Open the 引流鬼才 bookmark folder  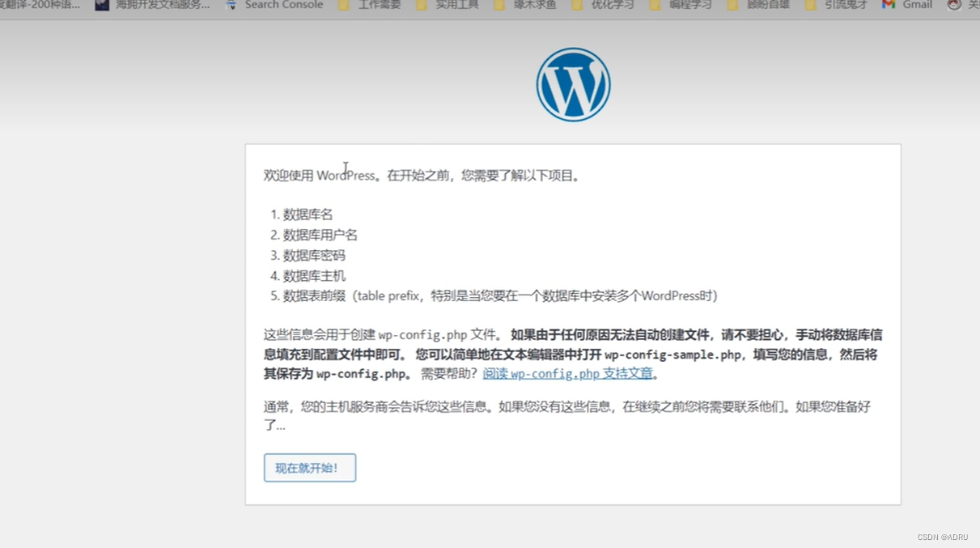point(836,5)
